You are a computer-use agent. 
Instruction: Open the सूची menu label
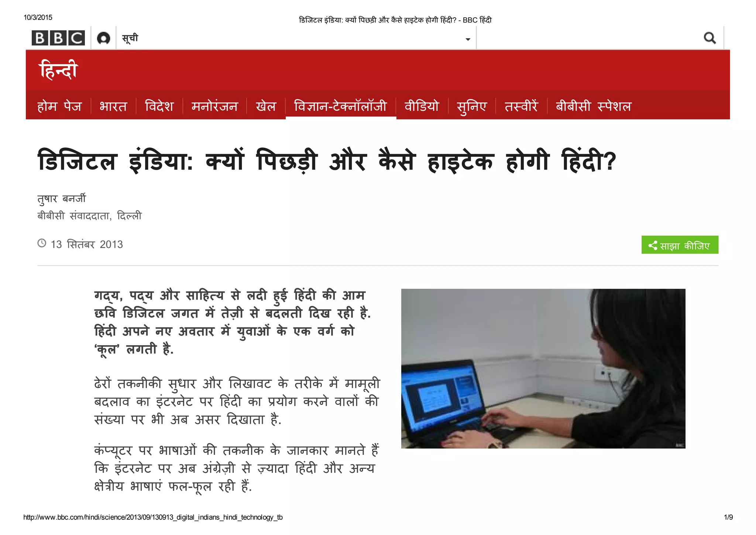[130, 38]
